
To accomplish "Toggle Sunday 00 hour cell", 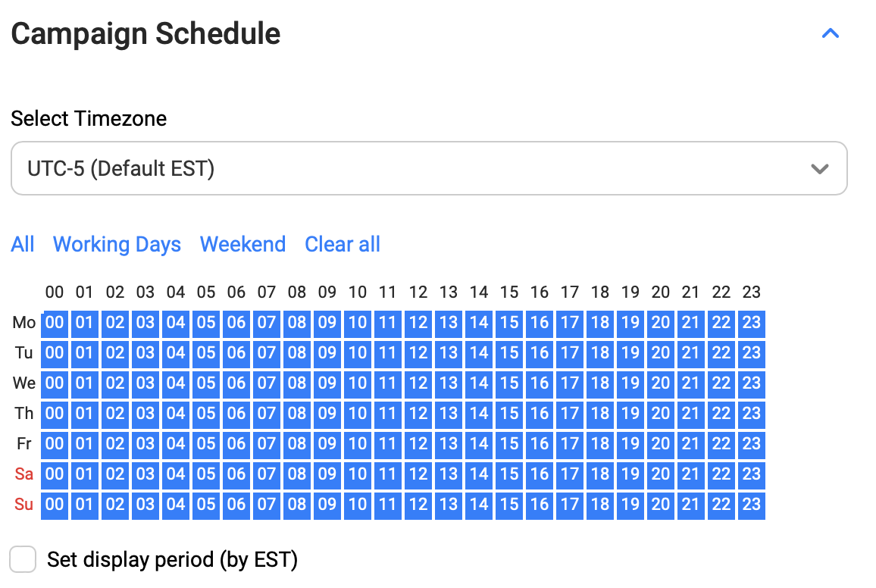I will [x=55, y=505].
